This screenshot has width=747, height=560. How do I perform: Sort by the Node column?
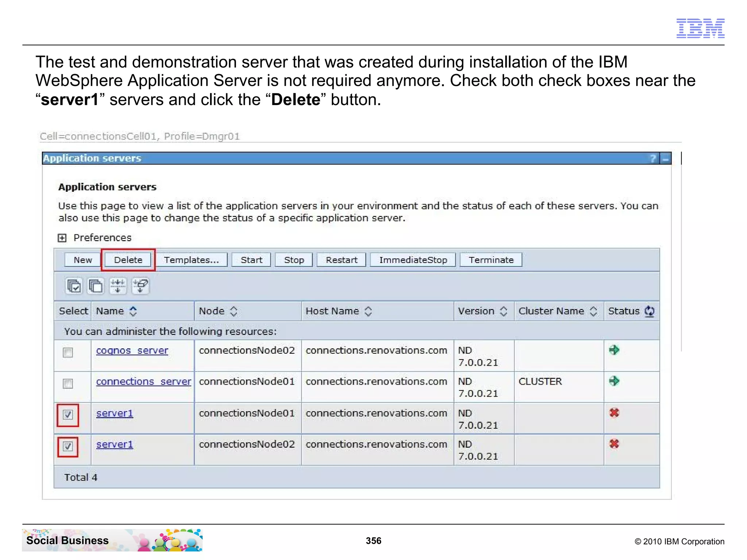point(234,311)
